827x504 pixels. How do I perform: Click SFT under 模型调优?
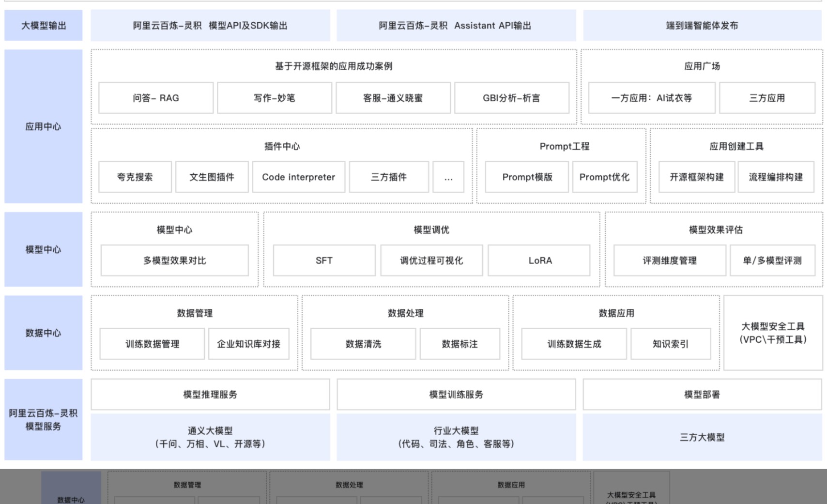323,260
